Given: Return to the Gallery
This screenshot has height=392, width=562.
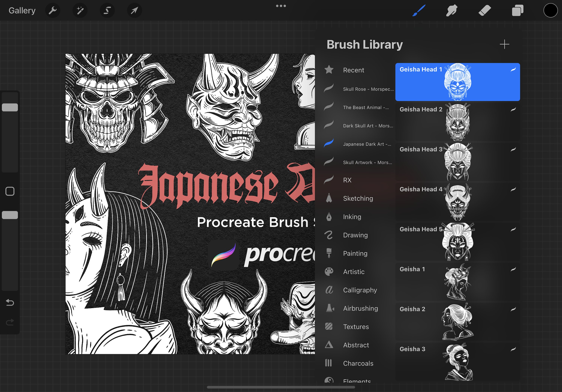Looking at the screenshot, I should tap(22, 10).
